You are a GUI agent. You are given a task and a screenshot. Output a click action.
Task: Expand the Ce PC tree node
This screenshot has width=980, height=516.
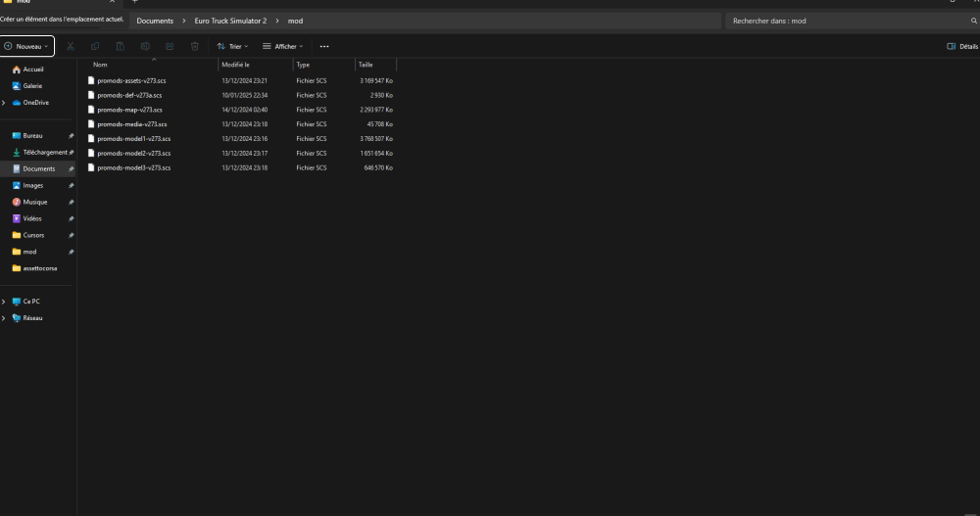(x=4, y=302)
